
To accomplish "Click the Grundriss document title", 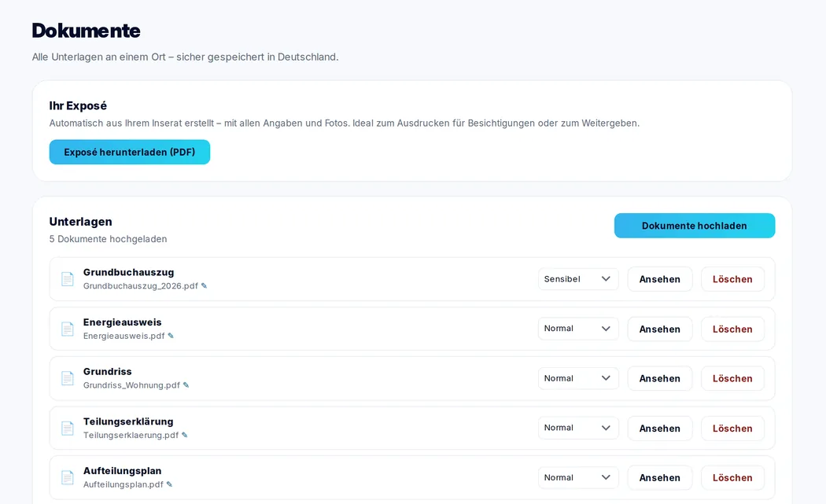I will 108,372.
